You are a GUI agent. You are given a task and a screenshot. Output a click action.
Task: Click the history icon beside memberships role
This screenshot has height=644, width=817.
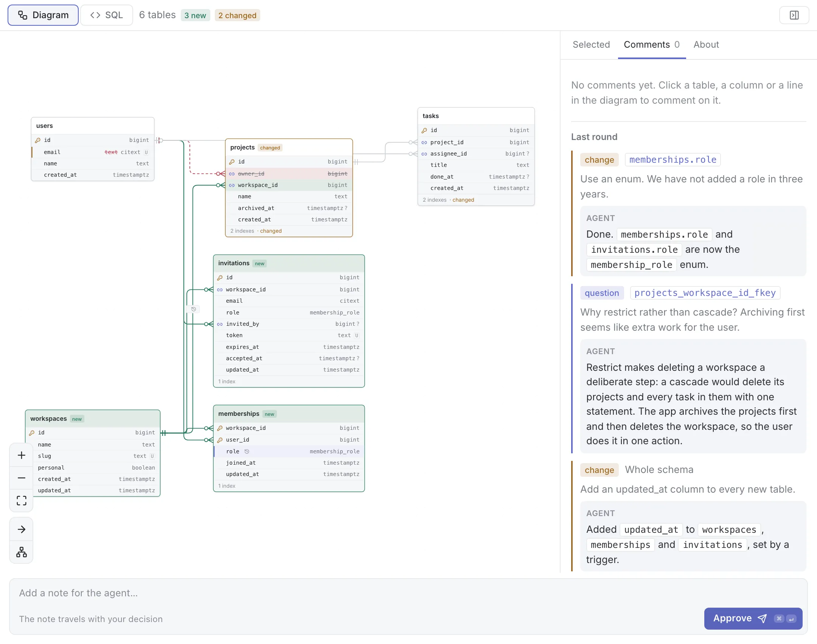click(247, 451)
